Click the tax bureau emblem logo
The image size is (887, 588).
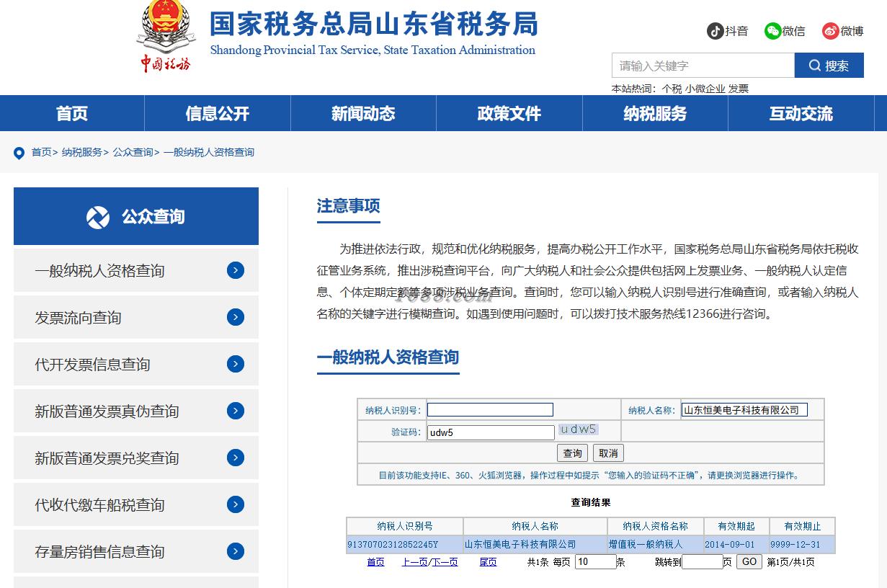[166, 36]
